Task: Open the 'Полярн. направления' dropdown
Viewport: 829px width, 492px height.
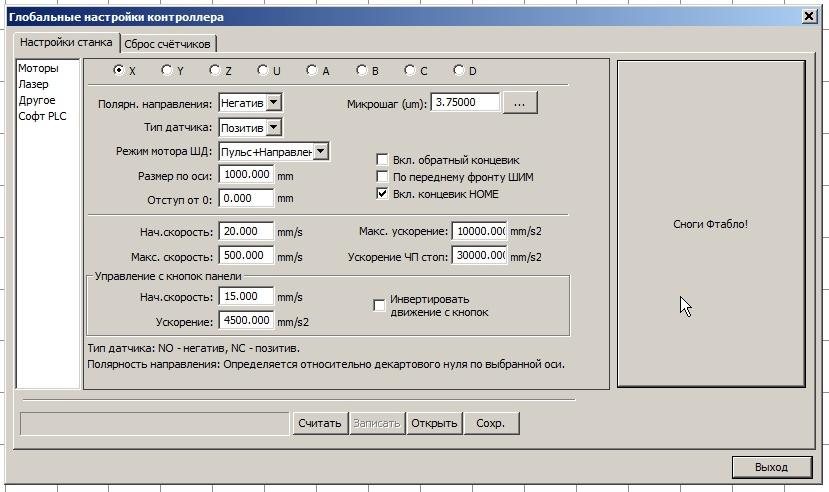Action: pyautogui.click(x=275, y=102)
